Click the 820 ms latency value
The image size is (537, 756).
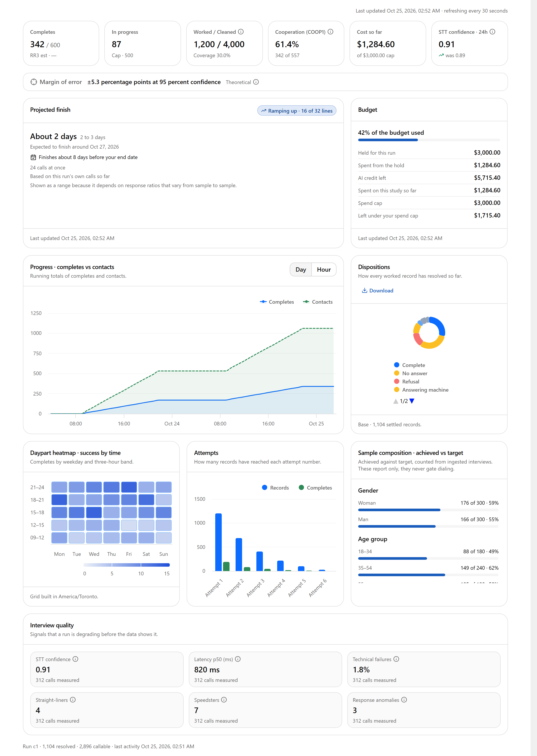207,670
